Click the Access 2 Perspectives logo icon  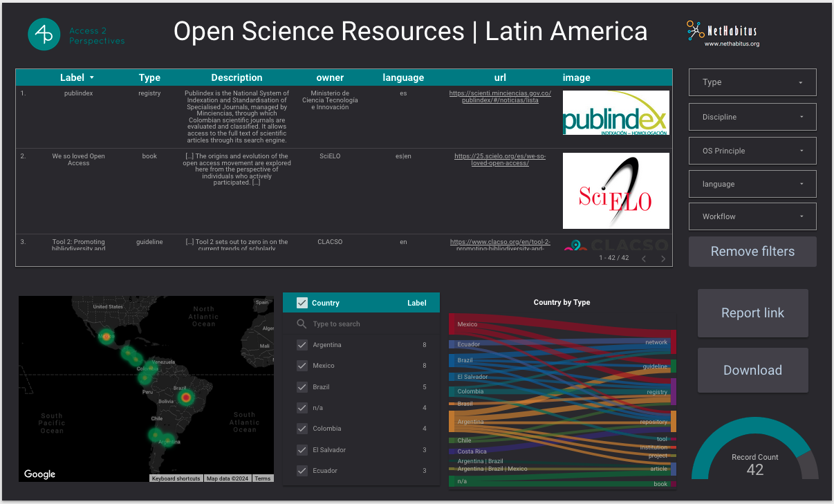(x=44, y=34)
